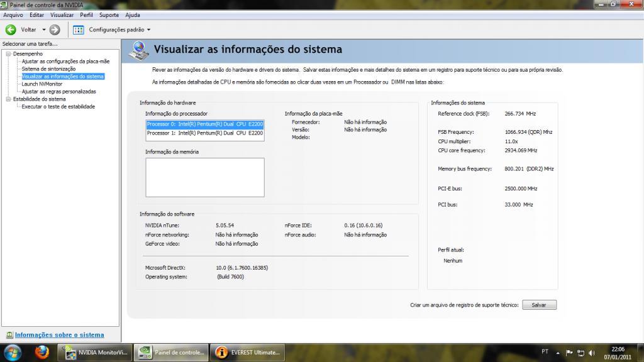Open the Perfil menu
This screenshot has width=644, height=362.
(86, 15)
